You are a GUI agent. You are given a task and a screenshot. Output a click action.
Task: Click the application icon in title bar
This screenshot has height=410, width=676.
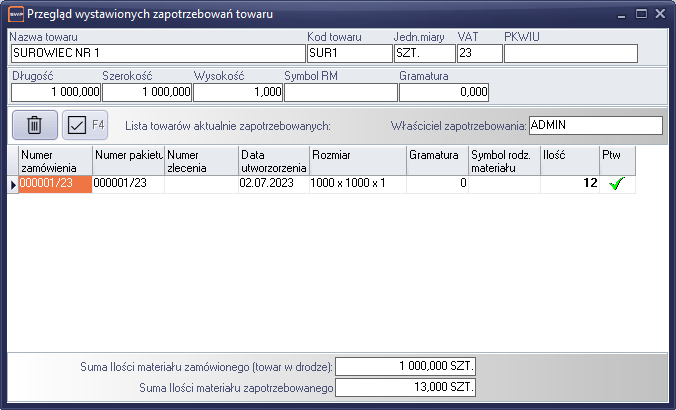(15, 14)
